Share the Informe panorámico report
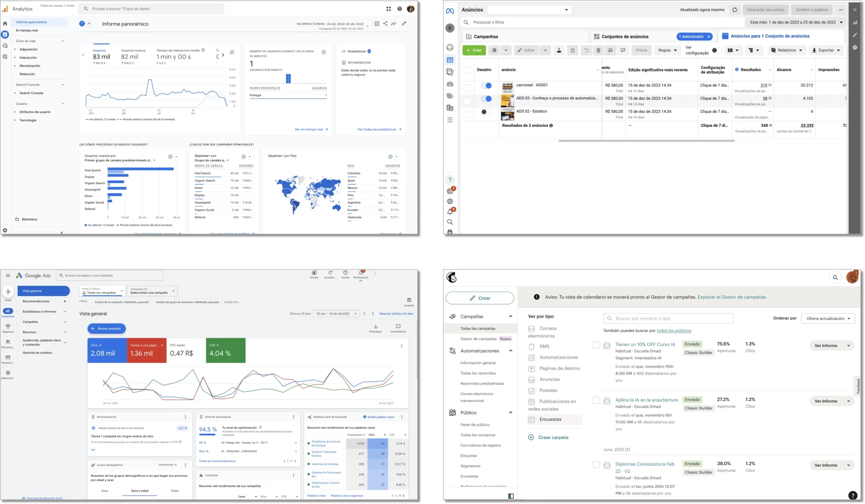865x504 pixels. pos(385,24)
